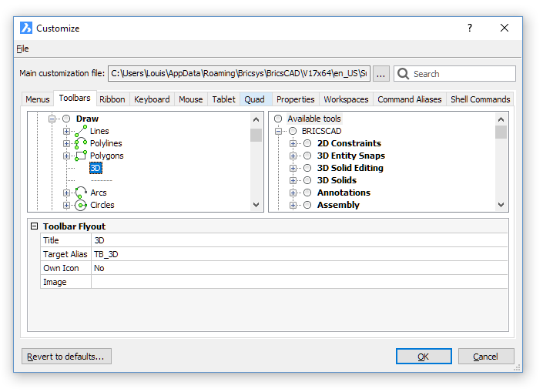Select the BRICSCAD radio circle
This screenshot has height=392, width=543.
293,131
